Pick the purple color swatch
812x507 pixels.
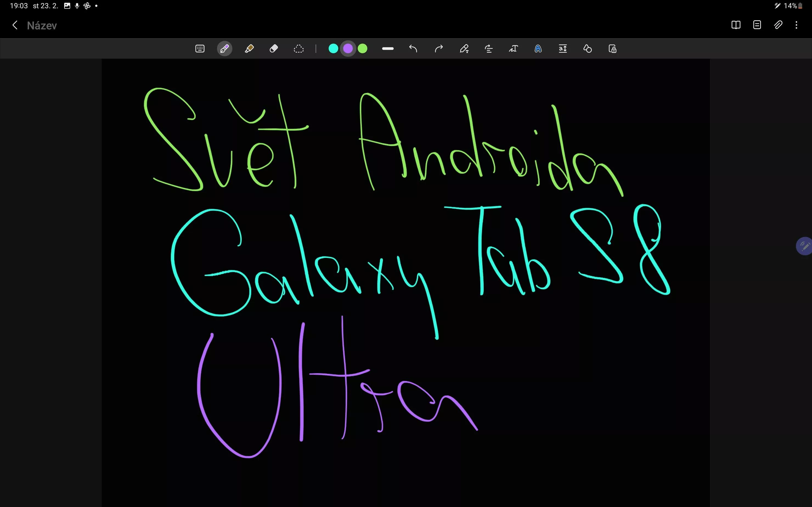point(348,49)
